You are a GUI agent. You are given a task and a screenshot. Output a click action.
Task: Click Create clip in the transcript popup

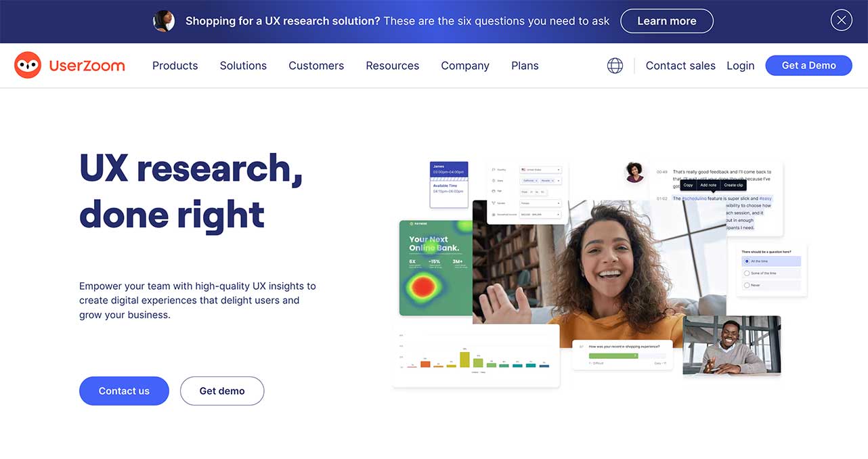click(733, 185)
